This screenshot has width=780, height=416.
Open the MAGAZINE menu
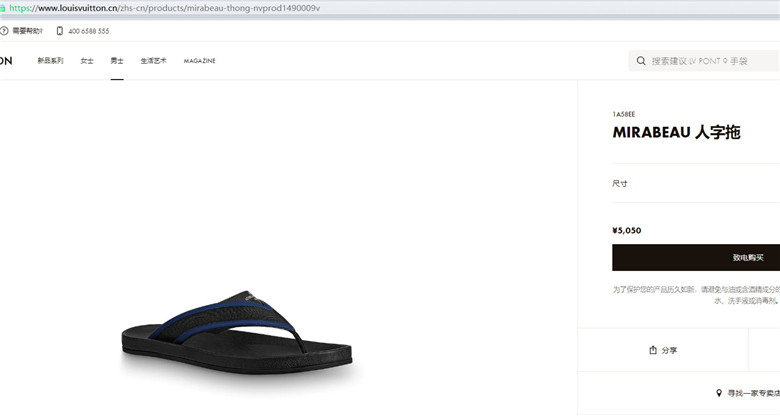pyautogui.click(x=199, y=61)
